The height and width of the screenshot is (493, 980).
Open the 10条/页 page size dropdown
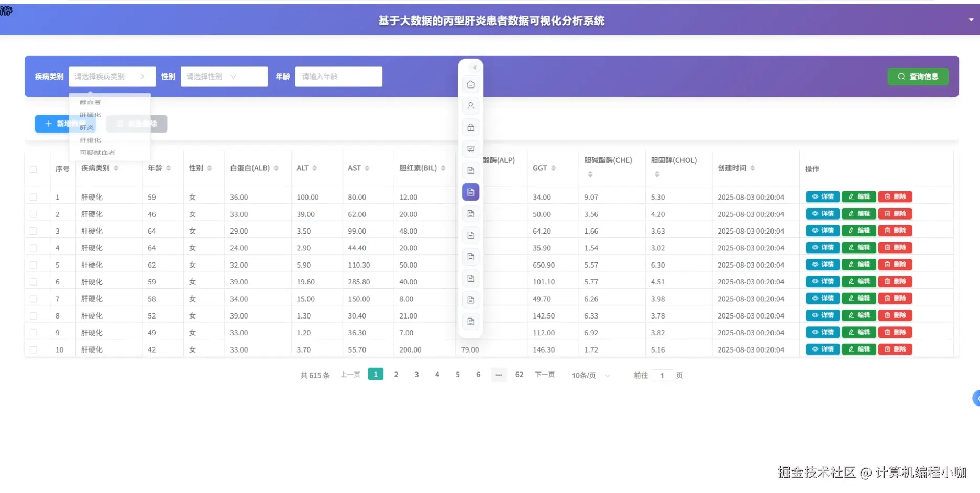pos(590,375)
